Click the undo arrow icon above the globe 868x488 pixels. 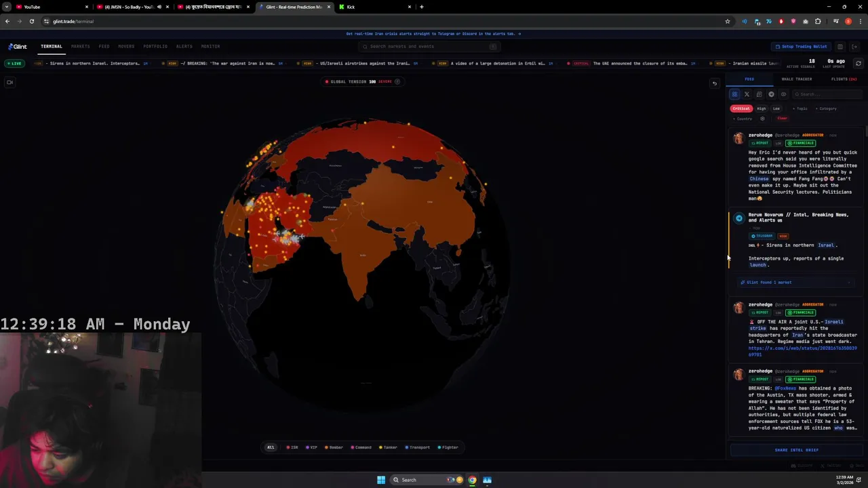714,83
